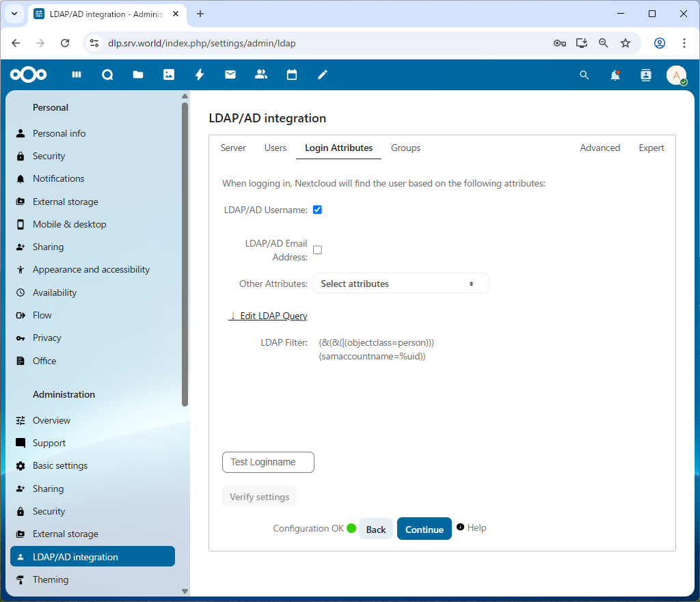Open the Photos app icon
The width and height of the screenshot is (700, 602).
[169, 75]
